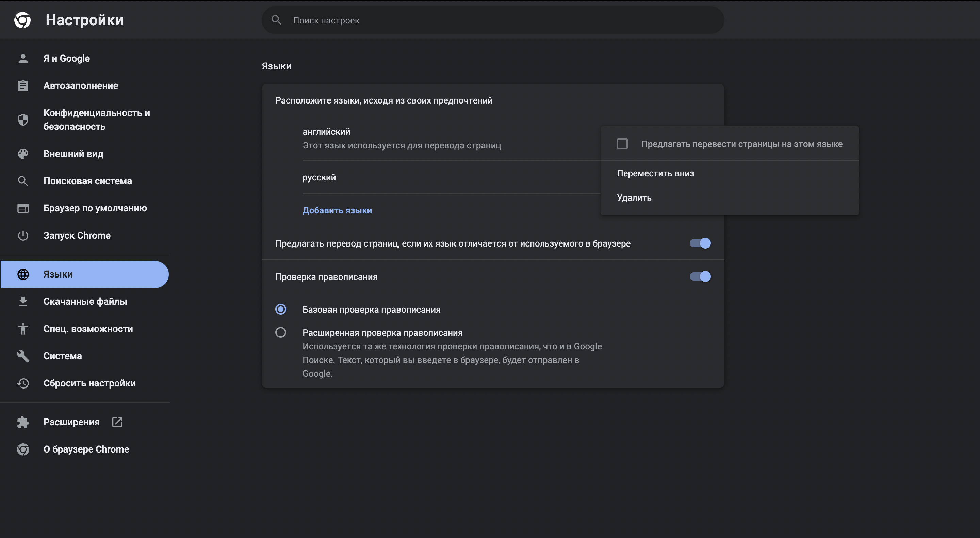Click the power icon for Запуск Chrome
The width and height of the screenshot is (980, 538).
click(23, 235)
